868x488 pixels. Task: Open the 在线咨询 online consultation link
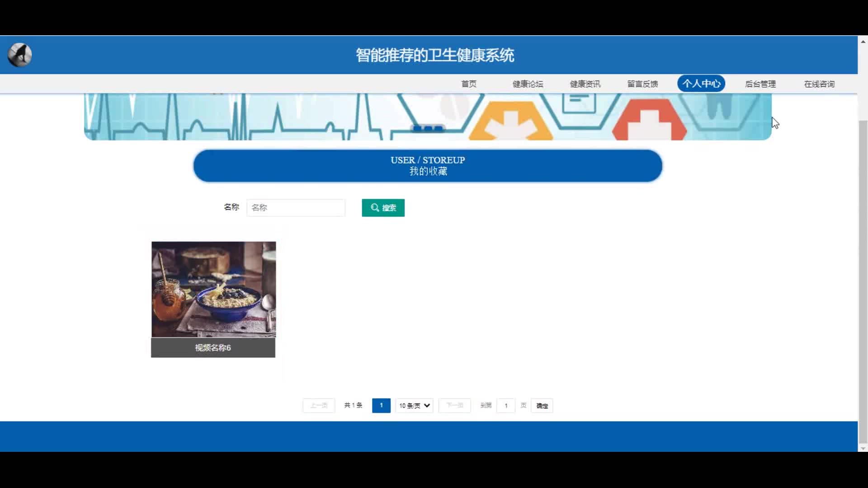tap(819, 84)
